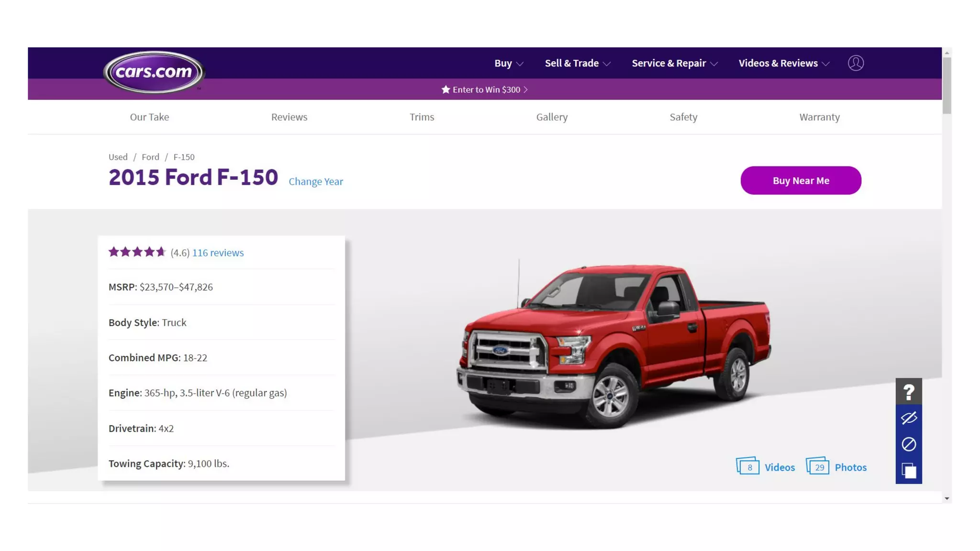The width and height of the screenshot is (980, 551).
Task: Click the overlapping squares copy icon
Action: tap(909, 471)
